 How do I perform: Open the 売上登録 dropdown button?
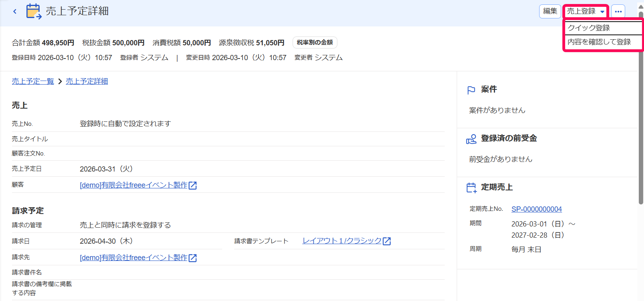586,11
